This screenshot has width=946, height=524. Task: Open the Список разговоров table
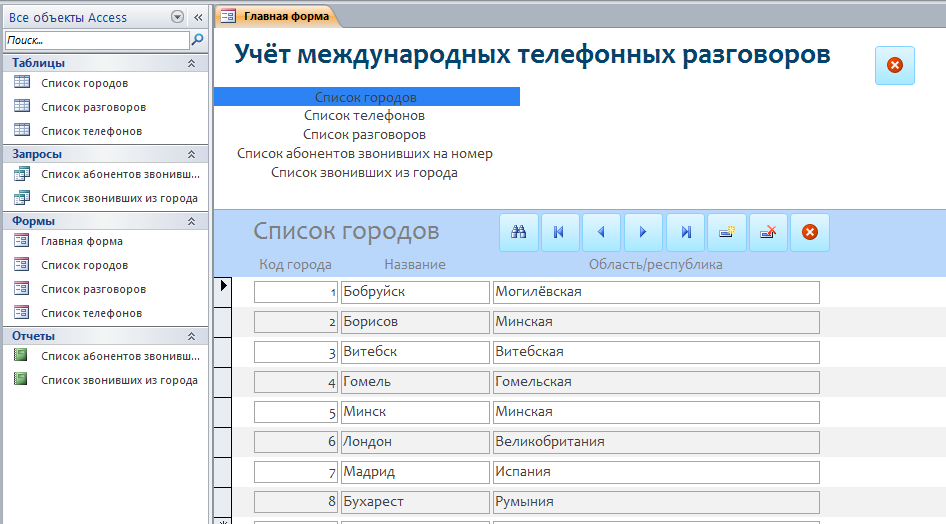point(93,107)
